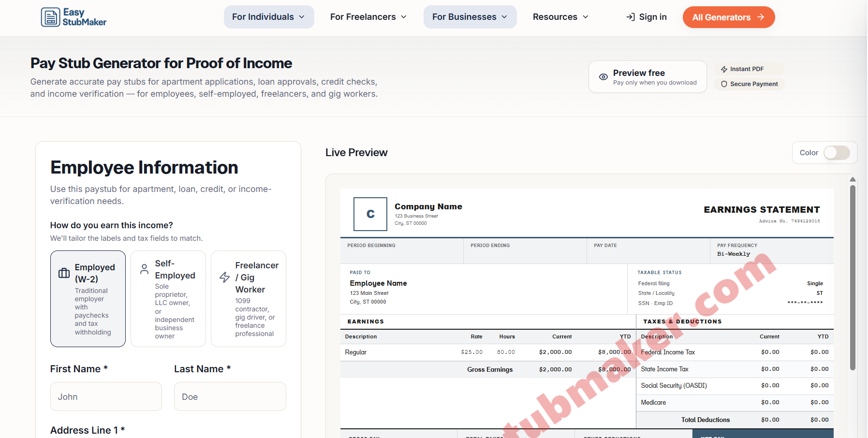The width and height of the screenshot is (868, 438).
Task: Open the For Freelancers menu
Action: click(368, 17)
